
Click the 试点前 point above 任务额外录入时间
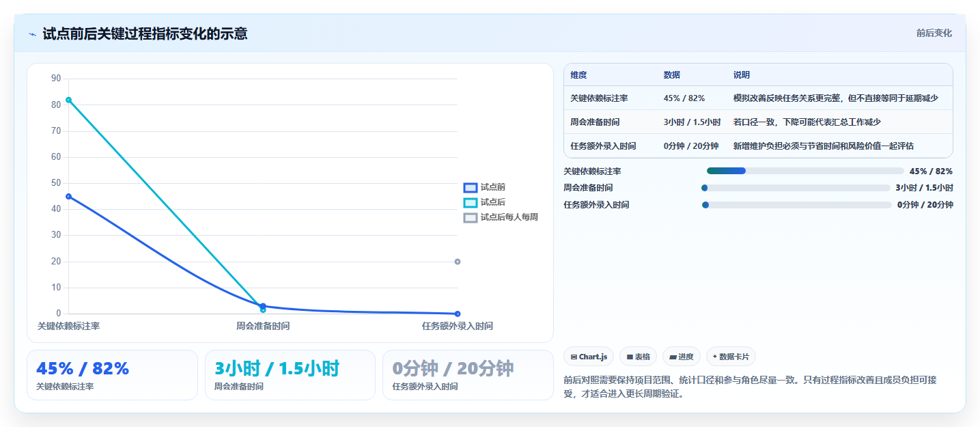coord(458,314)
